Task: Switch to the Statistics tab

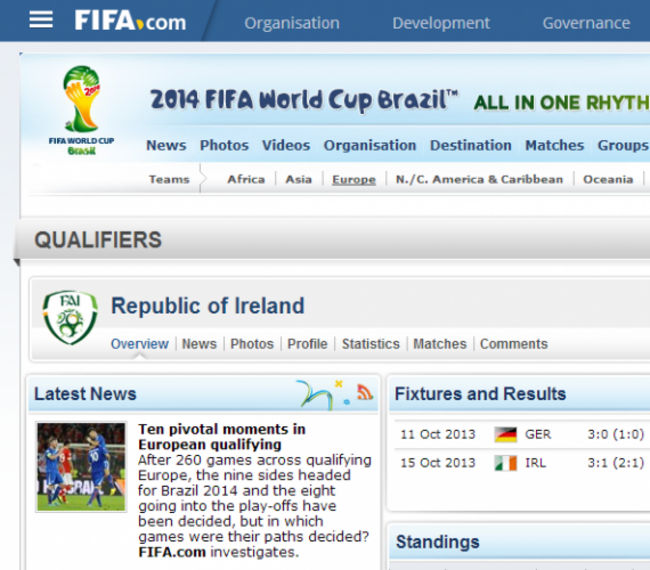Action: coord(371,344)
